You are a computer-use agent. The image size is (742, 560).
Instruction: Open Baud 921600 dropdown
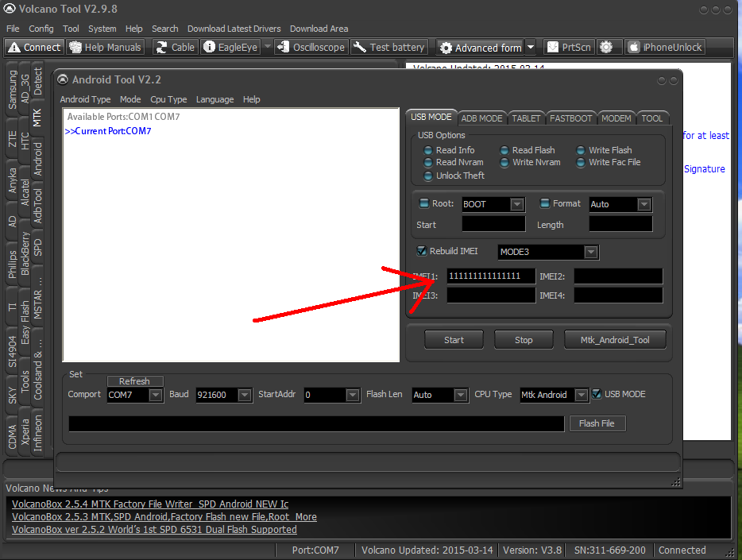(x=245, y=395)
